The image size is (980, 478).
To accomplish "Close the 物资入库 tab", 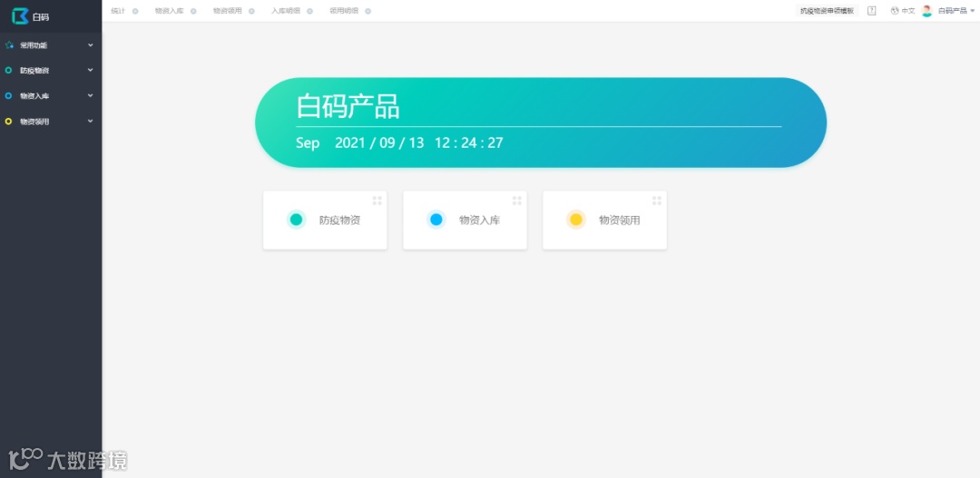I will click(x=193, y=11).
